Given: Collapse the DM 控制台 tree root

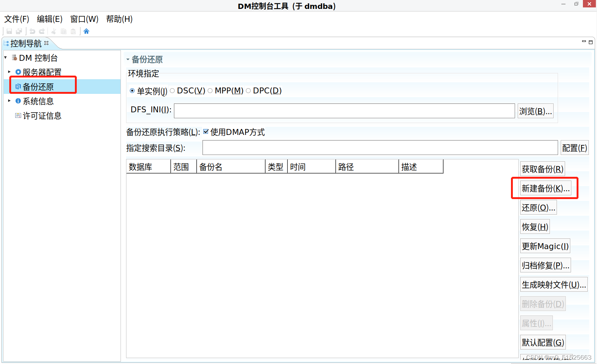Looking at the screenshot, I should click(6, 57).
